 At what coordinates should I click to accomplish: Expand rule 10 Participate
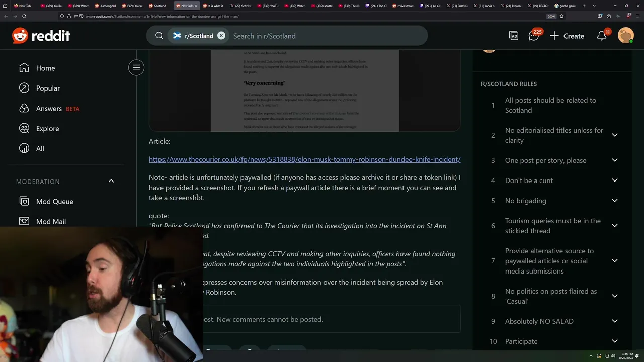point(615,341)
